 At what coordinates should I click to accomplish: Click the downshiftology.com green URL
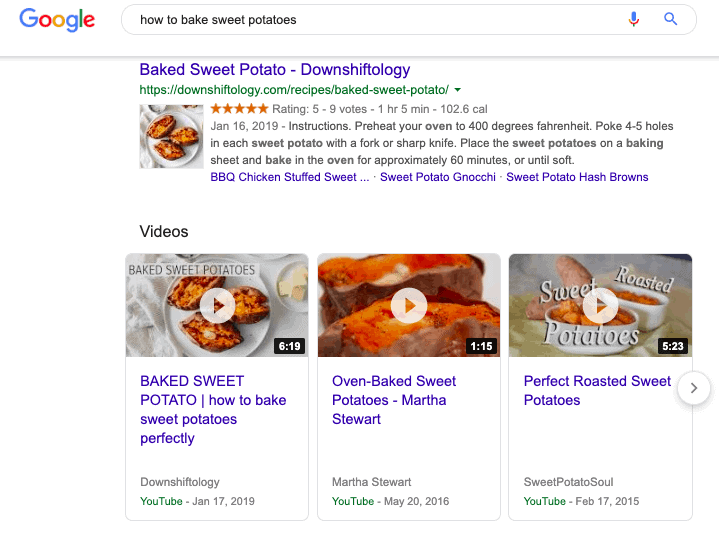point(294,90)
